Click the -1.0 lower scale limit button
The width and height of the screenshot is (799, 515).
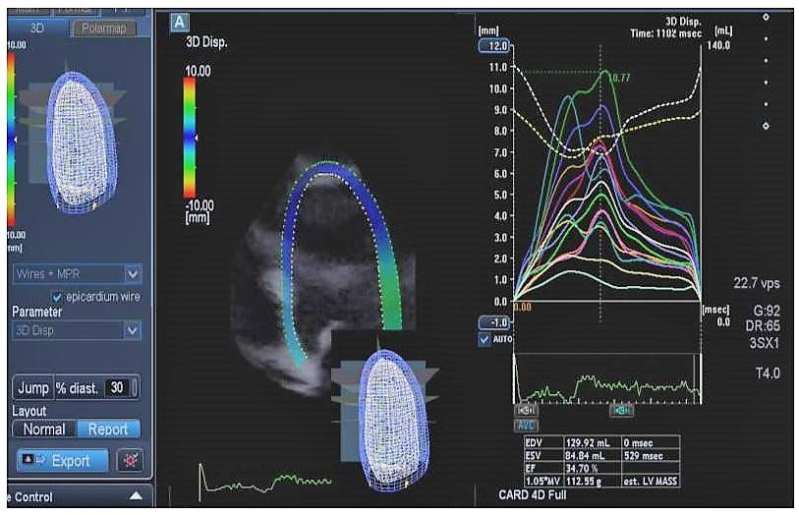click(x=496, y=322)
